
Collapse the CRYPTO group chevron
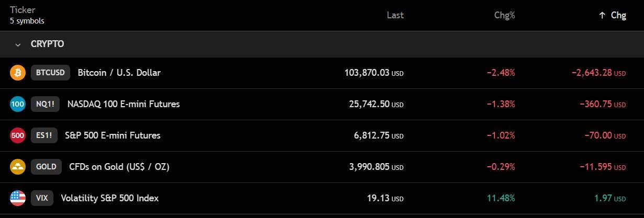coord(18,44)
